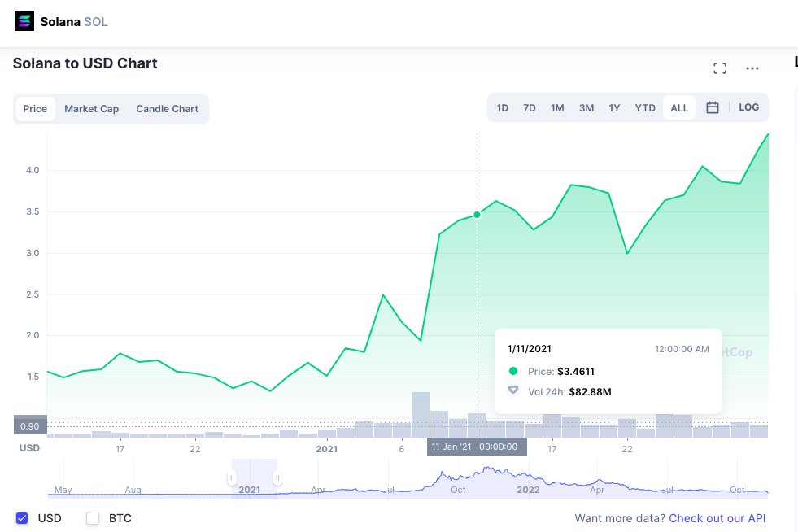The height and width of the screenshot is (532, 798).
Task: Enable the BTC checkbox
Action: click(x=93, y=518)
